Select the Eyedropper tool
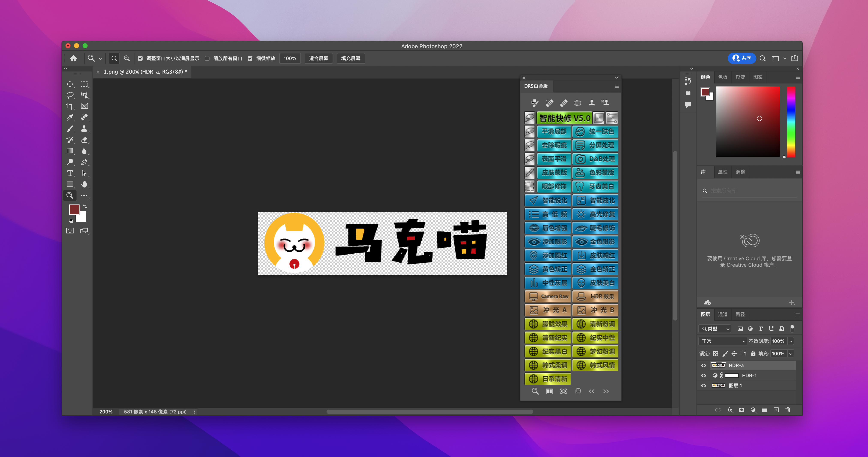 [70, 117]
